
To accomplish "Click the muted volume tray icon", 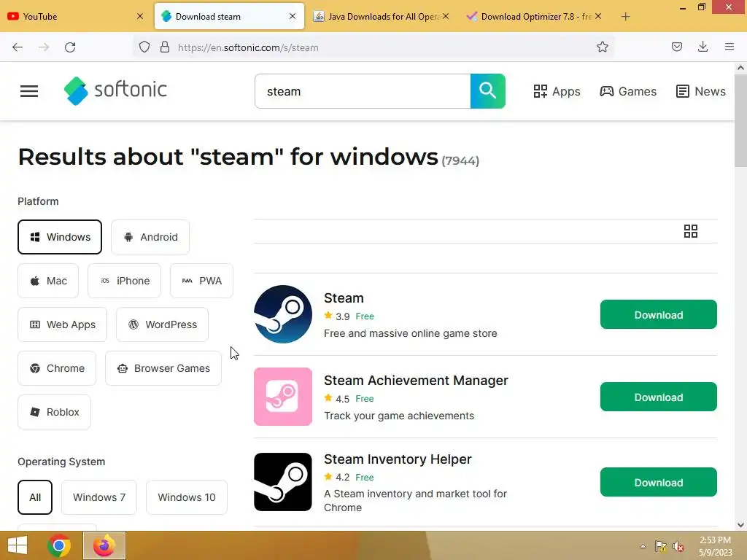I will coord(678,546).
